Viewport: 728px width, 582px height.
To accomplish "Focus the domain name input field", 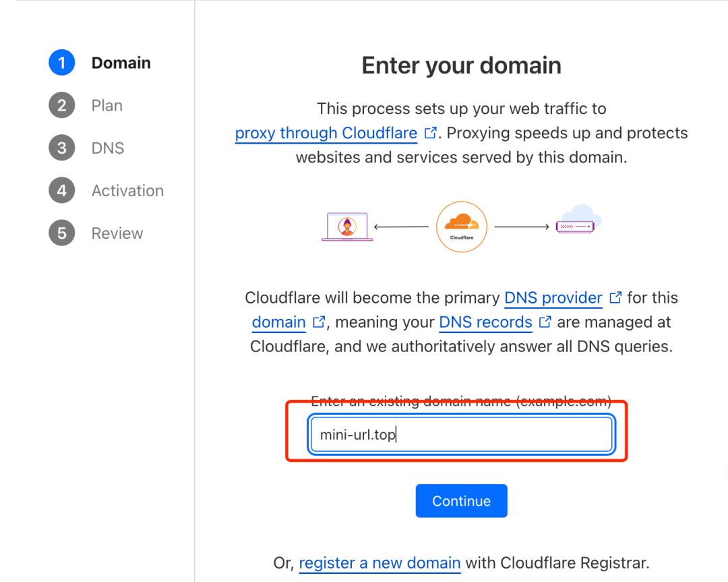I will pyautogui.click(x=462, y=434).
